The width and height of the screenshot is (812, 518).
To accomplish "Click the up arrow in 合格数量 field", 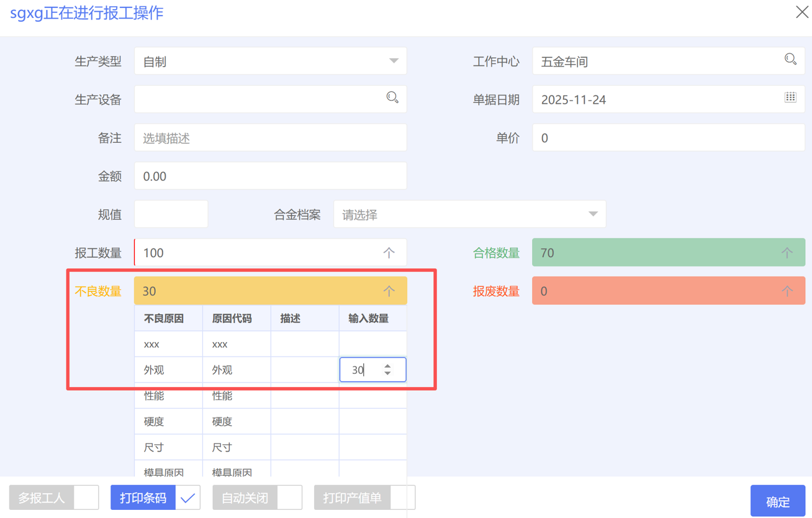I will (x=787, y=253).
